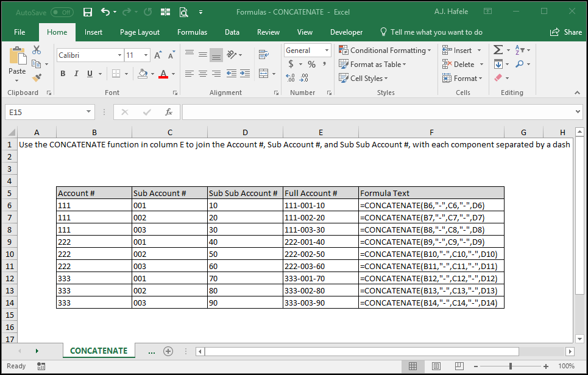The height and width of the screenshot is (375, 588).
Task: Click the Fill down arrow icon
Action: pyautogui.click(x=498, y=64)
